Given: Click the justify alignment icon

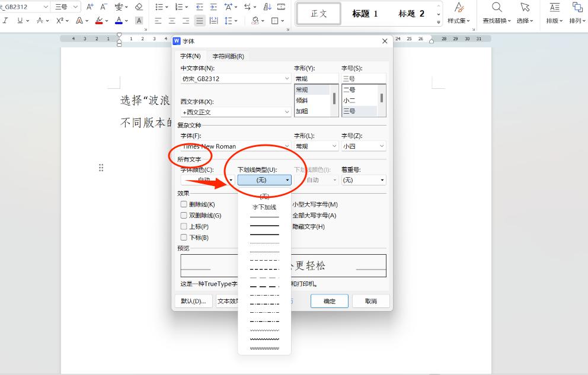Looking at the screenshot, I should point(200,20).
